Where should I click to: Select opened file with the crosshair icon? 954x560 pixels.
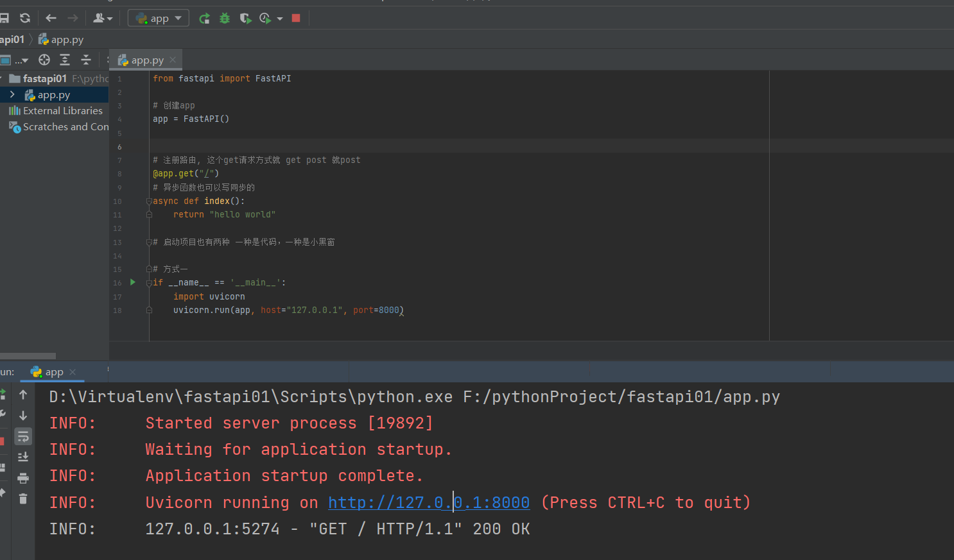click(x=44, y=60)
